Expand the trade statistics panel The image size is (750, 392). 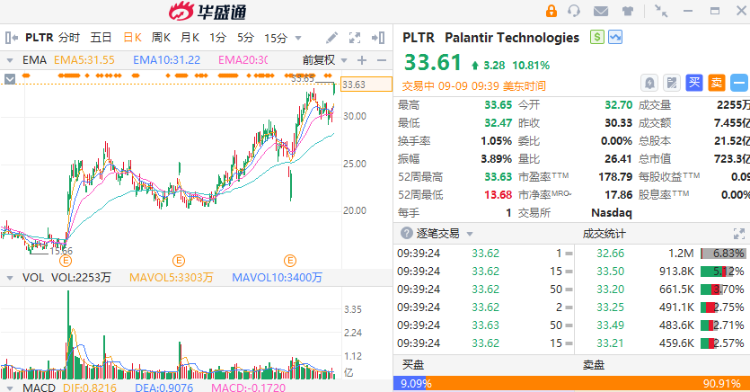tap(739, 233)
